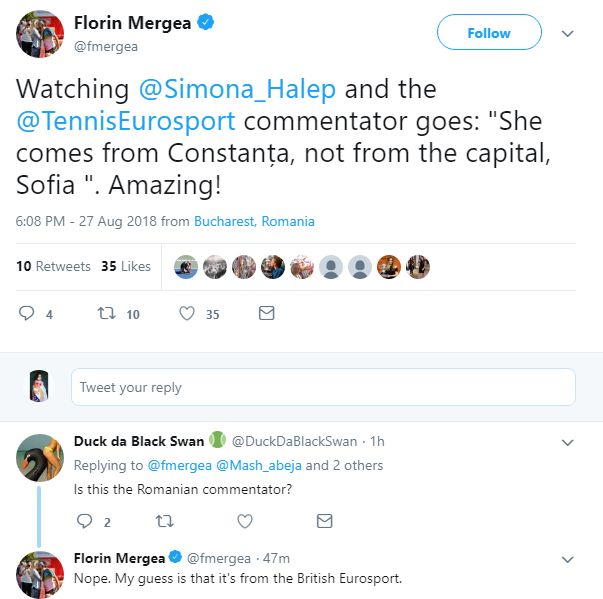This screenshot has width=603, height=599.
Task: Like the main tweet with the heart icon
Action: [186, 314]
